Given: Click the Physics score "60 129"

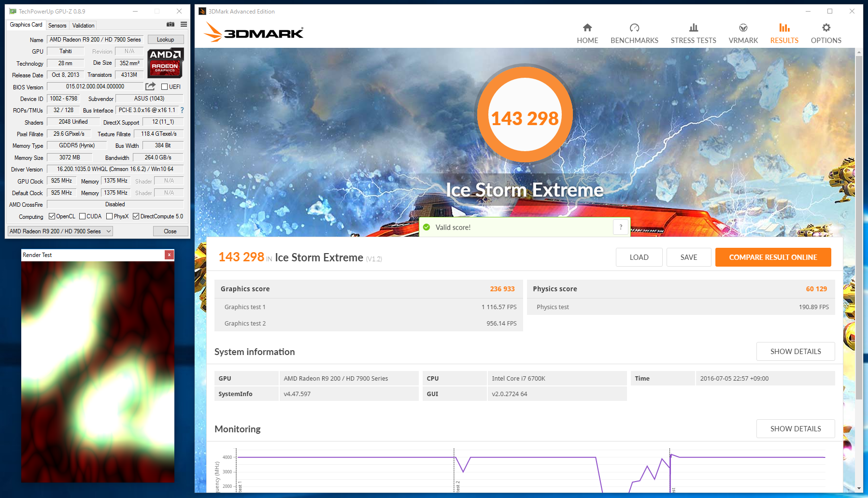Looking at the screenshot, I should (816, 289).
